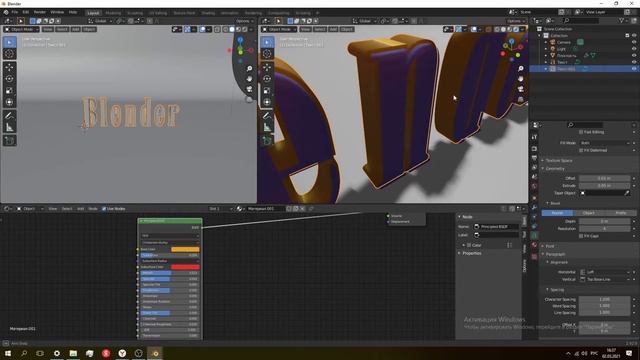Toggle the Fast Editing checkbox
The width and height of the screenshot is (640, 360).
click(x=581, y=132)
